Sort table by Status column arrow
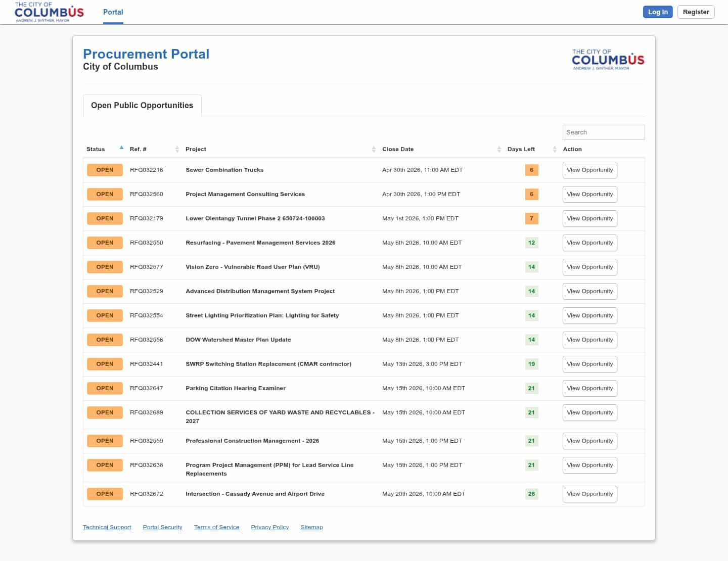728x561 pixels. pyautogui.click(x=121, y=148)
